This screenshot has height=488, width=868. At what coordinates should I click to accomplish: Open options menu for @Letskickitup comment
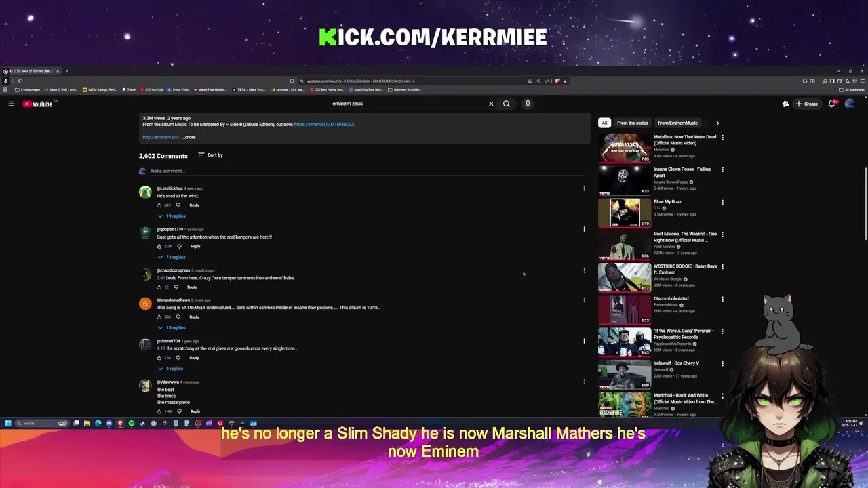pos(584,188)
